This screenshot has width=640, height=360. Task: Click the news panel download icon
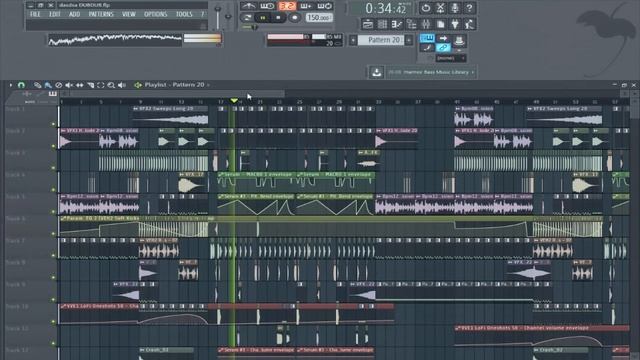point(376,73)
